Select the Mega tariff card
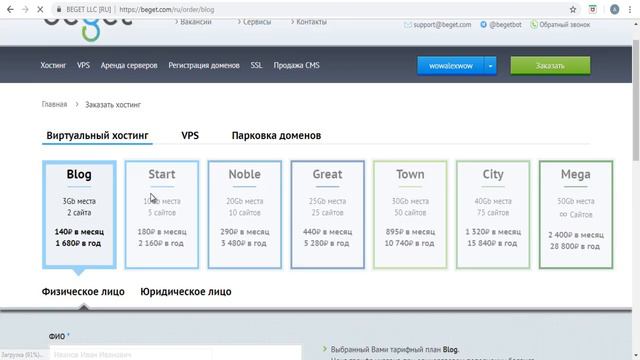This screenshot has width=640, height=360. pos(576,215)
